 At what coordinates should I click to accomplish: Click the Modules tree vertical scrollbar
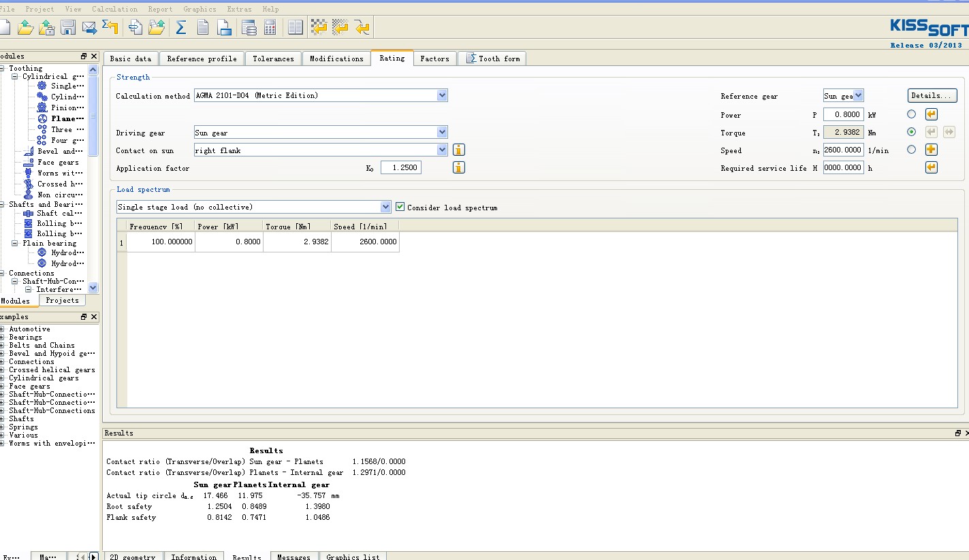(x=93, y=116)
